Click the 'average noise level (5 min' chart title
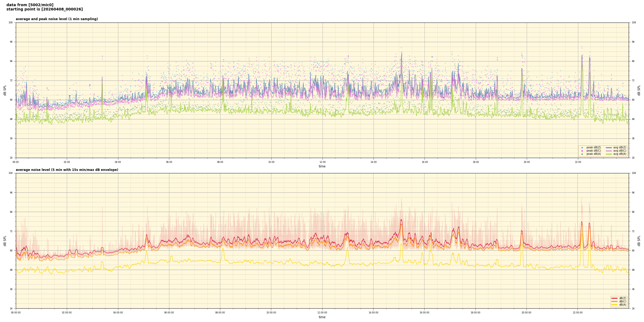Screen dimensions: 644x322 (67, 170)
